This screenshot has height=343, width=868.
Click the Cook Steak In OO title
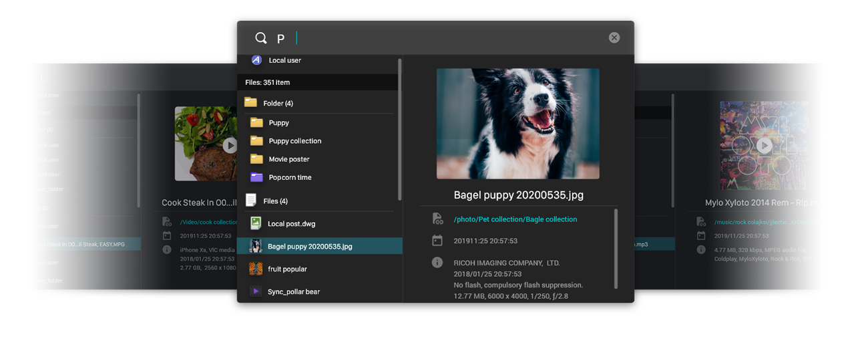coord(200,203)
